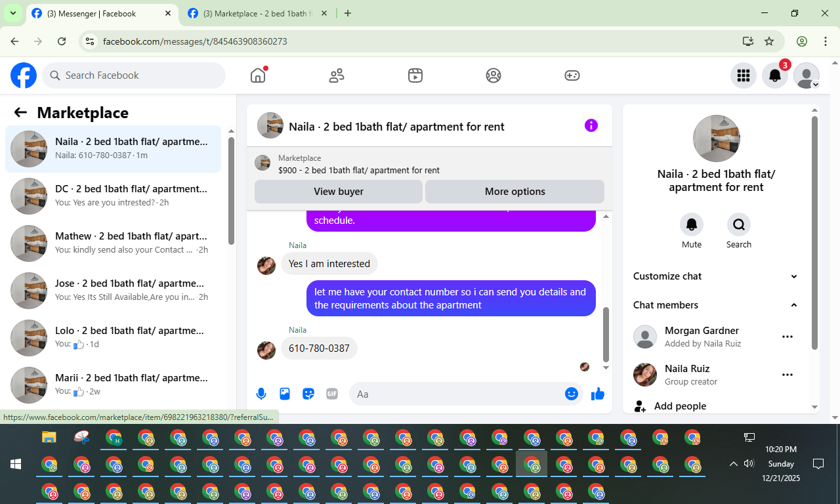Click the Yes I am interested message
This screenshot has width=840, height=504.
(x=329, y=264)
